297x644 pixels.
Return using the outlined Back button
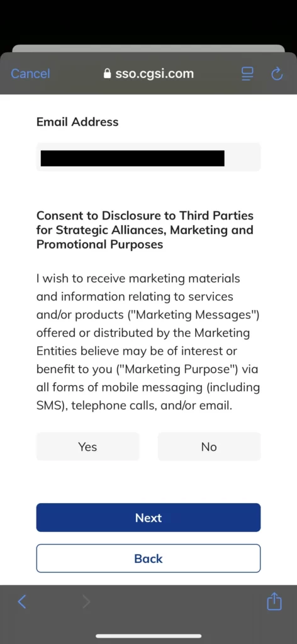click(148, 558)
